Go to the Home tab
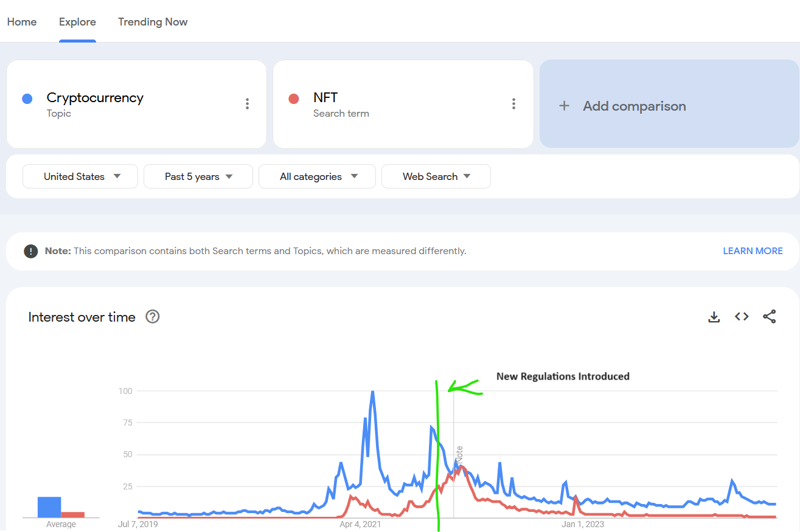This screenshot has width=800, height=532. click(22, 22)
